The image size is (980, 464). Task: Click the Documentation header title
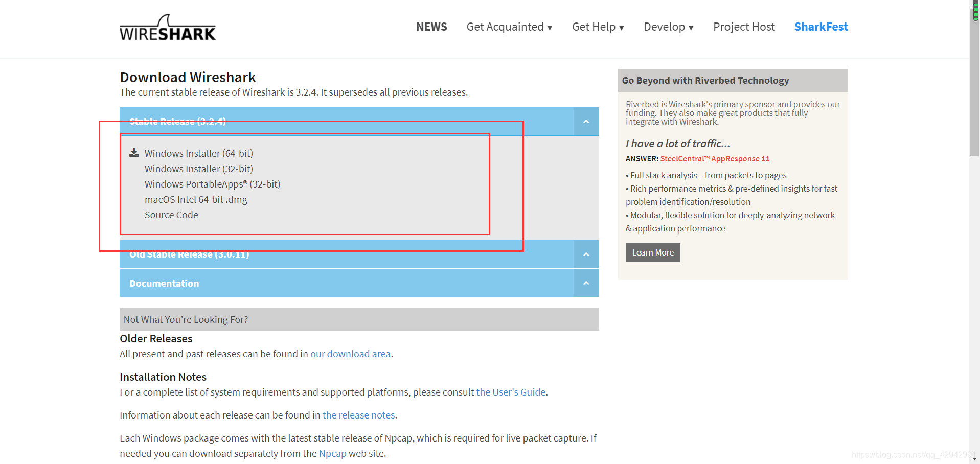pos(164,283)
